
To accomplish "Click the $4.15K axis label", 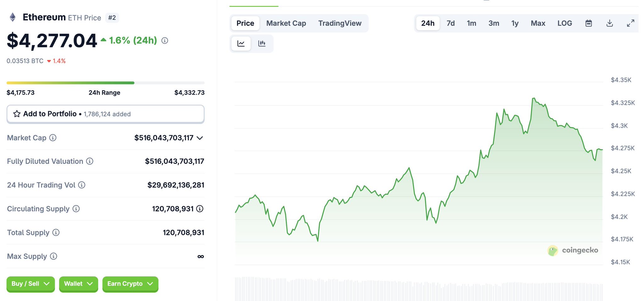I will (x=620, y=262).
